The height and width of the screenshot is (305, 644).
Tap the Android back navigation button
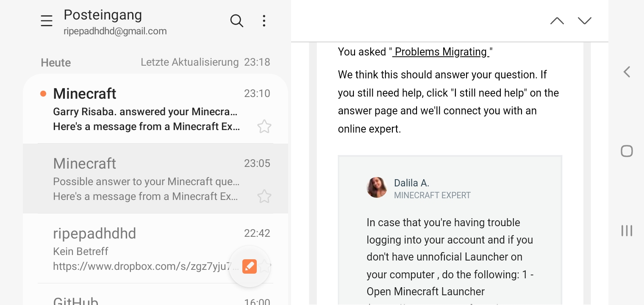(x=627, y=72)
